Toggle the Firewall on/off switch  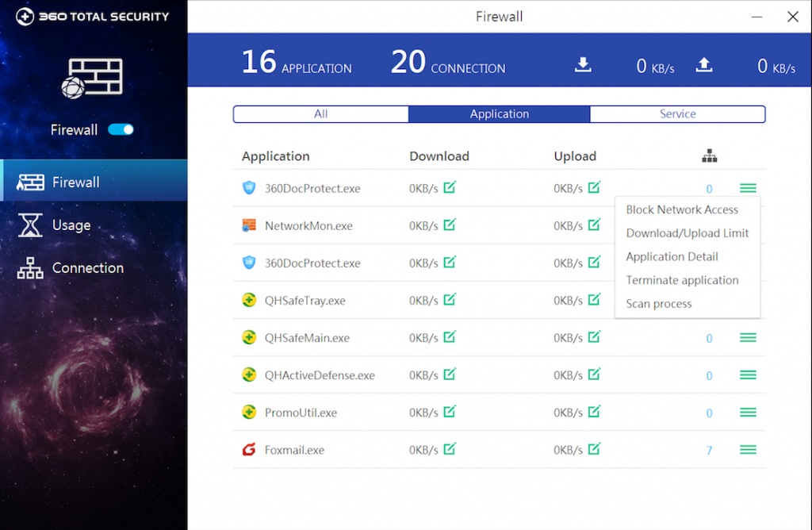[121, 129]
